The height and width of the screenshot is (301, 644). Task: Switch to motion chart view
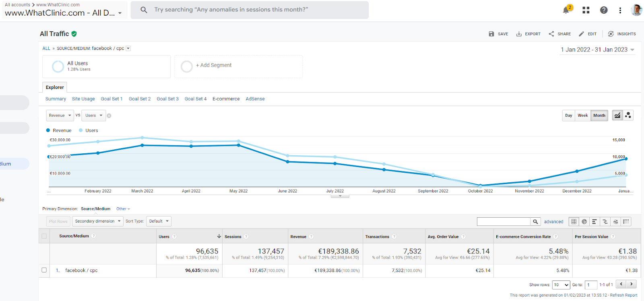click(x=628, y=115)
